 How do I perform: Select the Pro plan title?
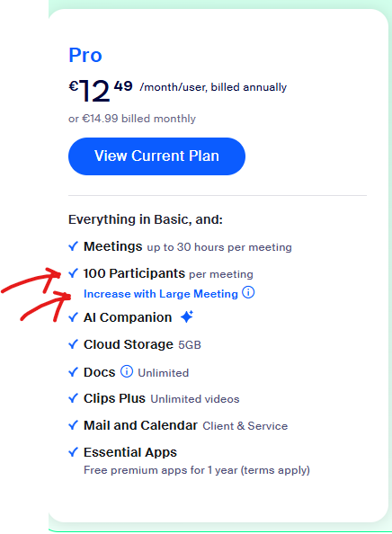pos(85,55)
